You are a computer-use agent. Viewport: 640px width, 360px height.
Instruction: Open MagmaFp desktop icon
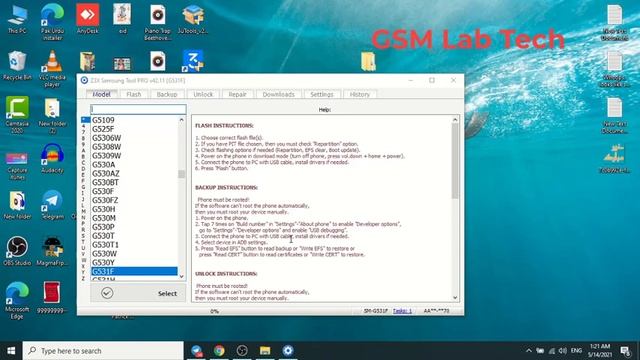coord(52,251)
